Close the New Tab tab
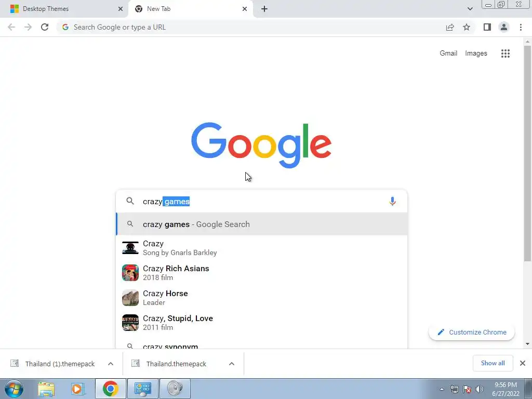This screenshot has height=399, width=532. click(x=245, y=9)
